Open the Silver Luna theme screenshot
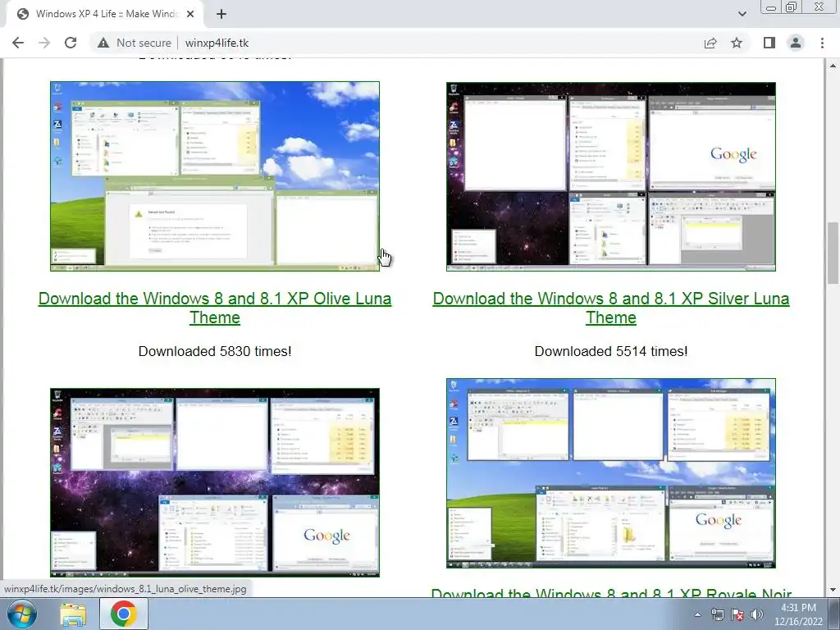Viewport: 840px width, 630px height. [610, 176]
